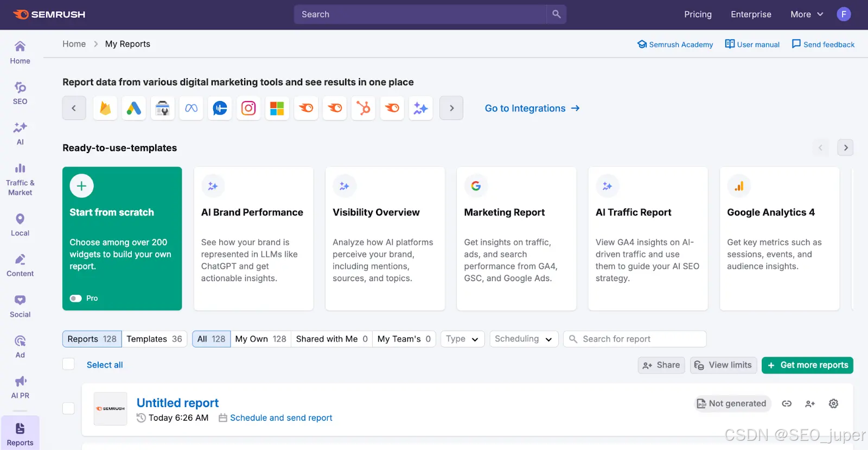Image resolution: width=868 pixels, height=450 pixels.
Task: Open the Enterprise page
Action: (x=751, y=15)
